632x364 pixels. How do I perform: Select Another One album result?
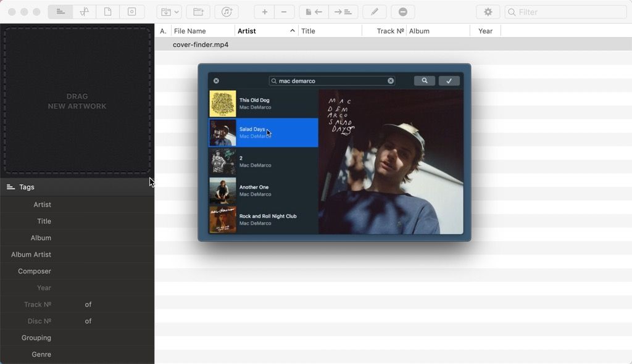[263, 191]
